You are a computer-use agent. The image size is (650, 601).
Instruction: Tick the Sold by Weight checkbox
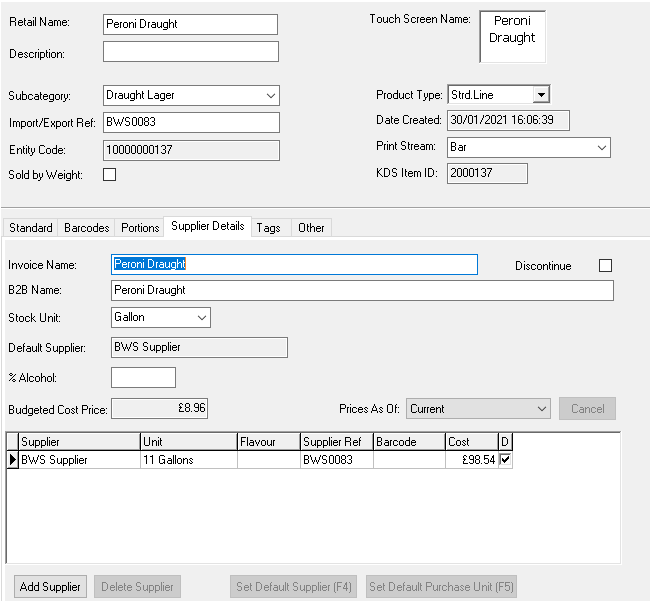(x=110, y=175)
